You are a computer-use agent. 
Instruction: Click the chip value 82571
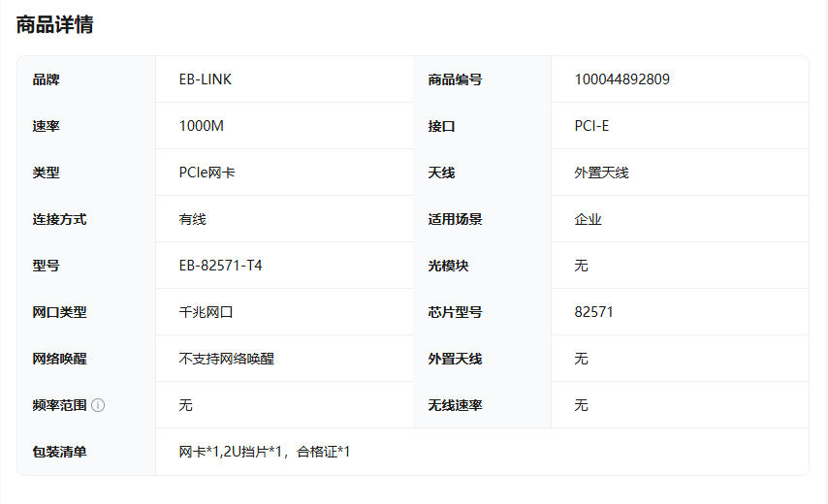pos(593,312)
